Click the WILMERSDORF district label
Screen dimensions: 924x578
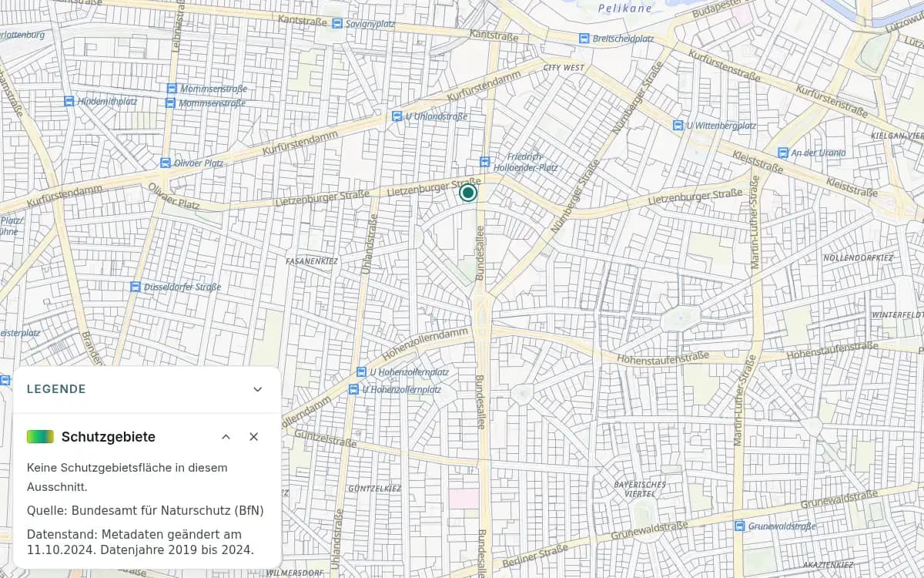(x=294, y=573)
